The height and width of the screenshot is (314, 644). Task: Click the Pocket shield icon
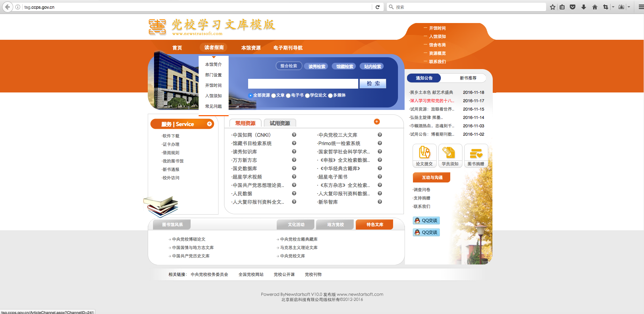pyautogui.click(x=573, y=7)
